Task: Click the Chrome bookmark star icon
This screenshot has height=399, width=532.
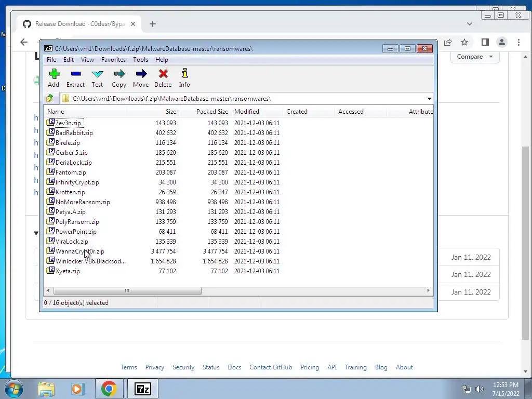Action: pyautogui.click(x=464, y=42)
